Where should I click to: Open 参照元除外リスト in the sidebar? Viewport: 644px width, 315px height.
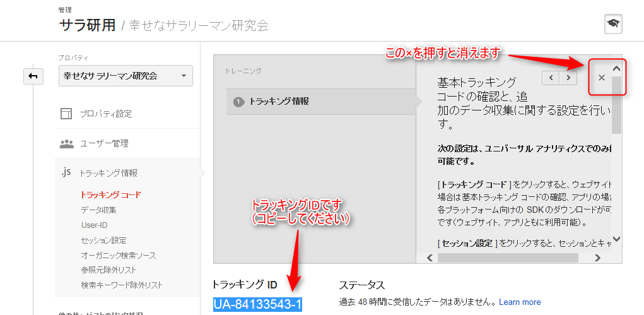109,270
